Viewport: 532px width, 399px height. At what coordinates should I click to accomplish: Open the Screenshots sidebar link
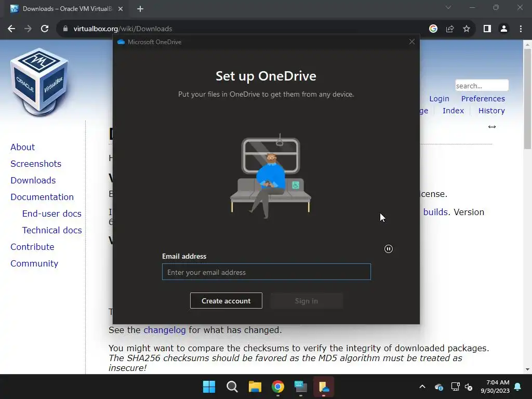coord(36,164)
